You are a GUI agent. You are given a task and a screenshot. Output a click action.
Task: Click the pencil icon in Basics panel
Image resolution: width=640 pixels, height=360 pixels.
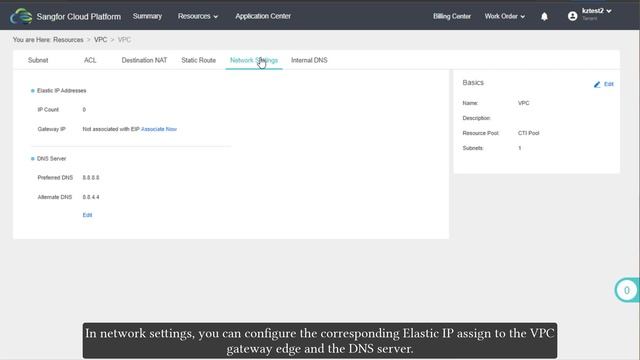[597, 84]
